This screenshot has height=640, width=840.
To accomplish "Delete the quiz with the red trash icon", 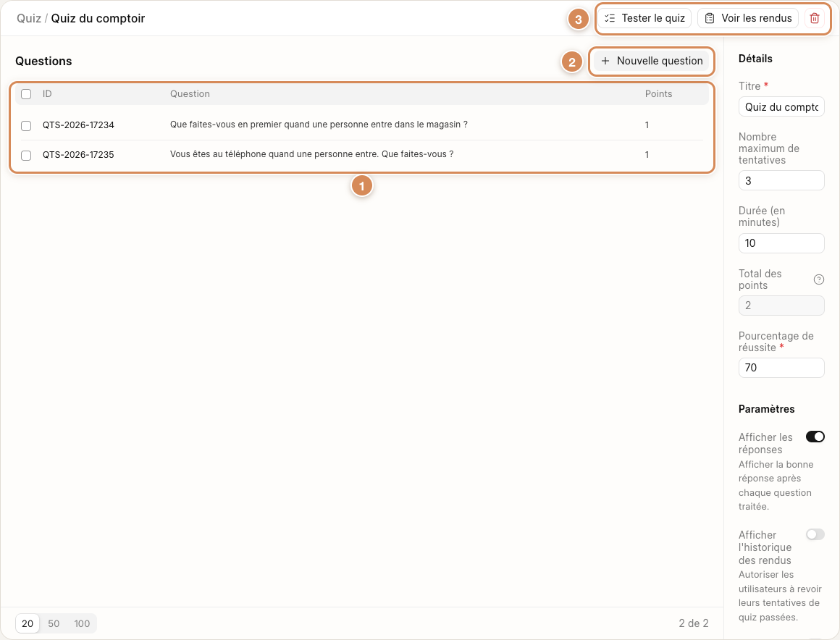I will click(814, 18).
